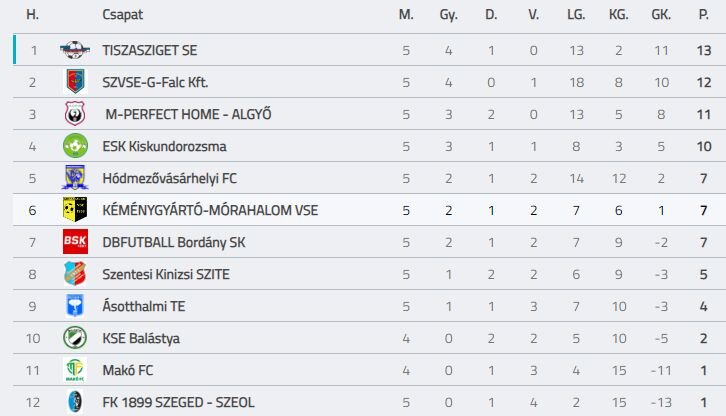Click the SZVSE-G-Falc Kft. shield logo
The image size is (726, 416).
(75, 82)
